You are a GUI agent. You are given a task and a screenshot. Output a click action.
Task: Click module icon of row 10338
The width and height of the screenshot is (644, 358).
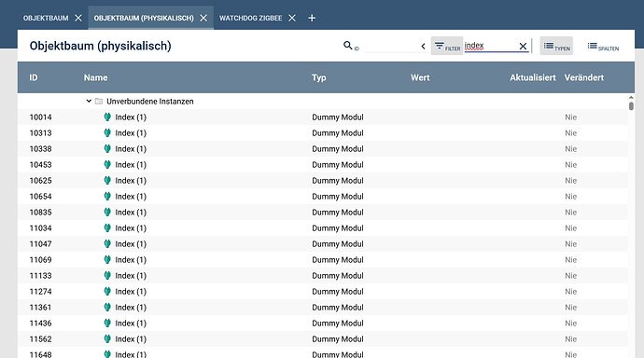(107, 149)
